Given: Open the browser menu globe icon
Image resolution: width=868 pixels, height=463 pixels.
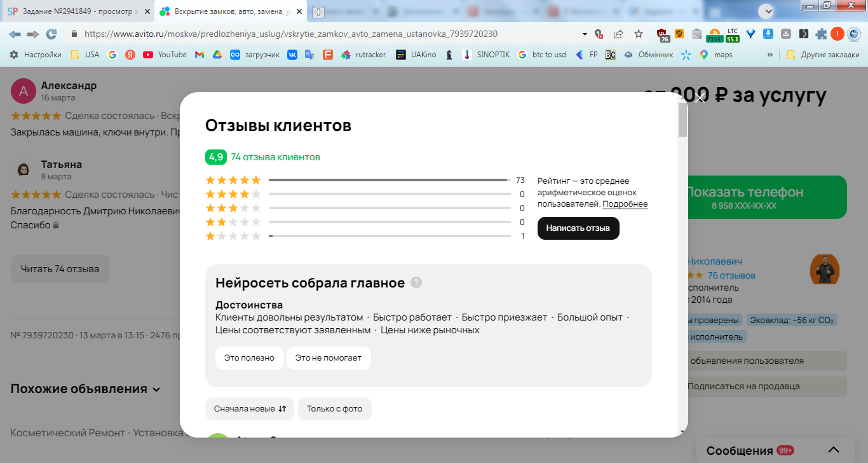Looking at the screenshot, I should click(854, 34).
